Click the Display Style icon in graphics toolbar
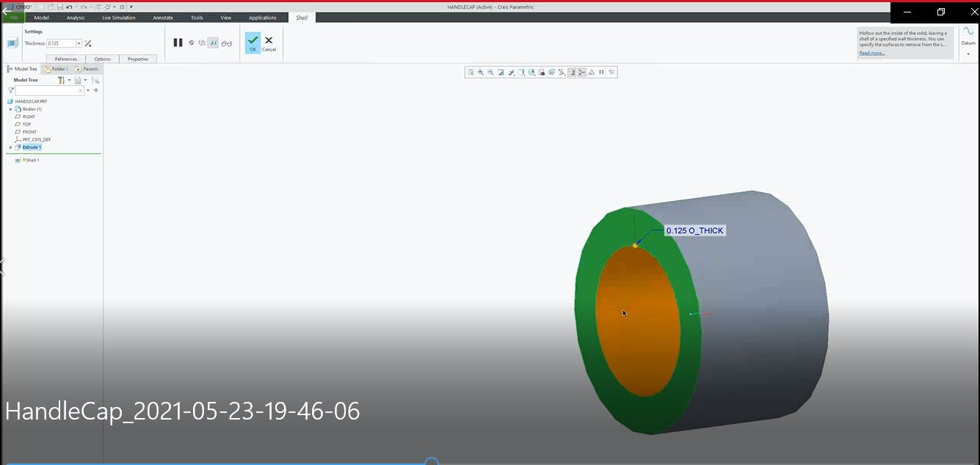 [x=521, y=72]
